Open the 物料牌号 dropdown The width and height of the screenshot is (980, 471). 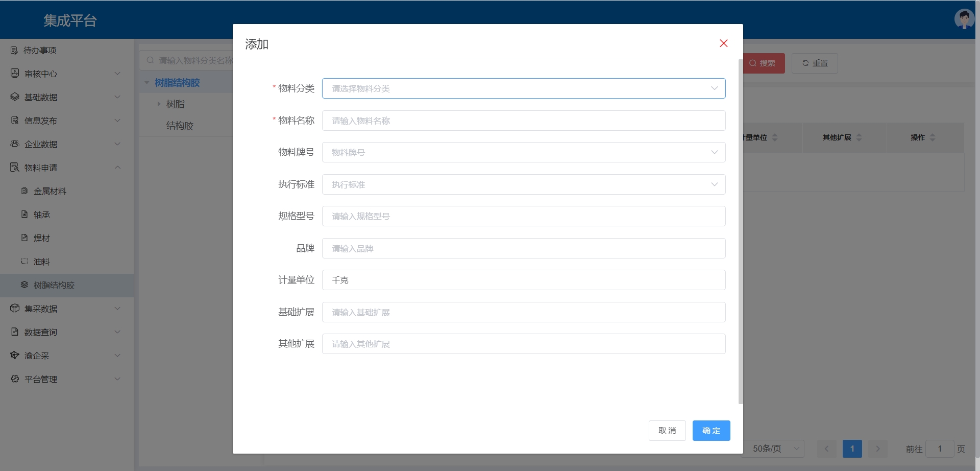pos(523,152)
